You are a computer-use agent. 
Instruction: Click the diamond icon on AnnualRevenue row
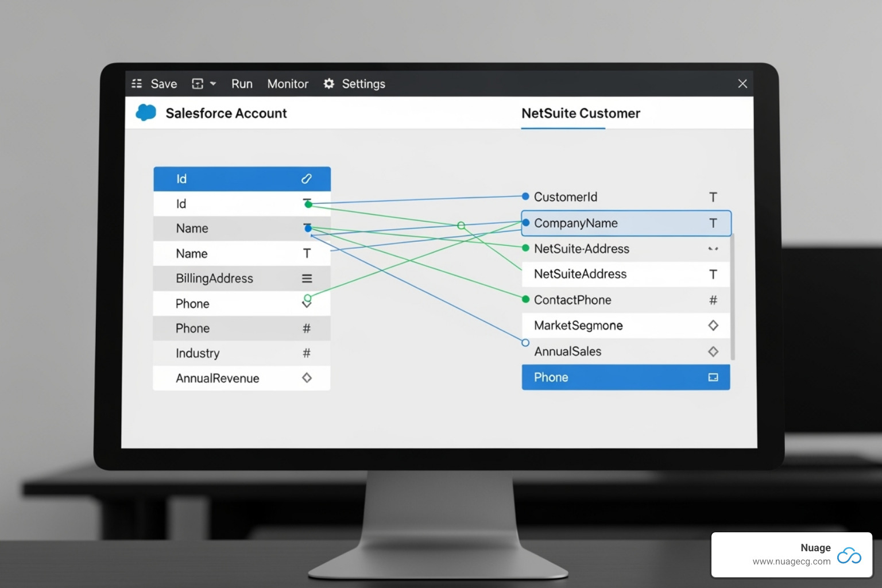click(307, 378)
